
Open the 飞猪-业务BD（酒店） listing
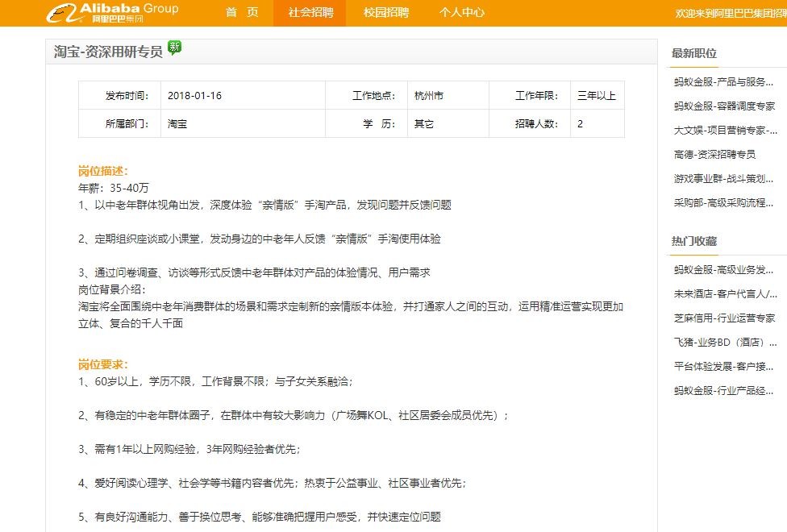tap(725, 342)
